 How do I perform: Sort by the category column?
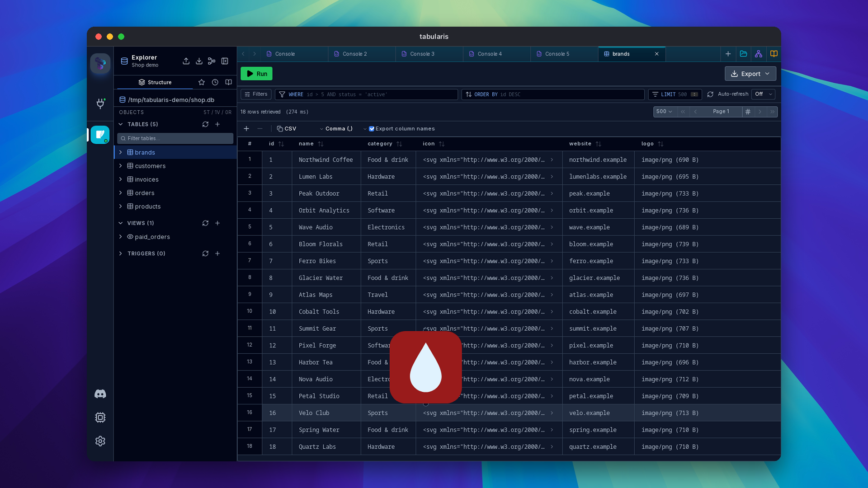399,144
